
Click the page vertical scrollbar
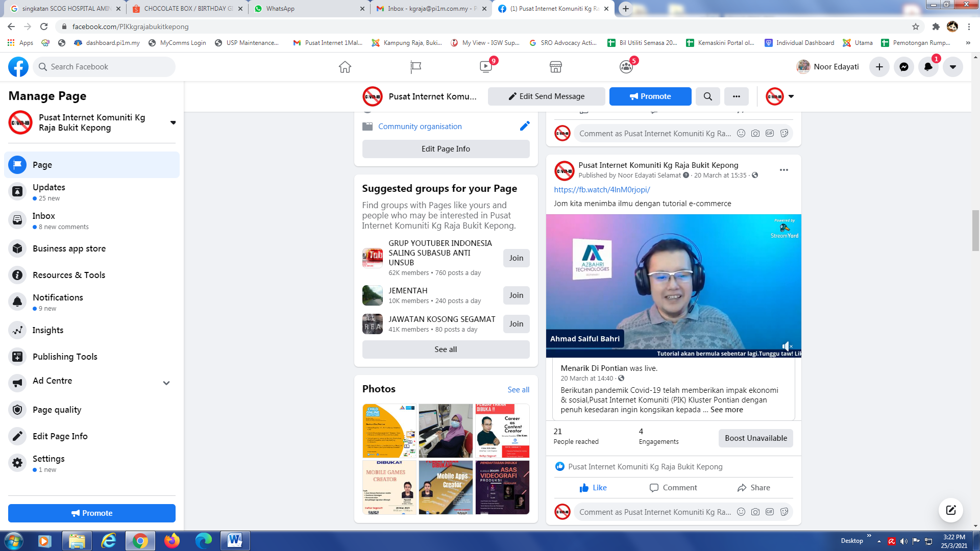pyautogui.click(x=975, y=230)
